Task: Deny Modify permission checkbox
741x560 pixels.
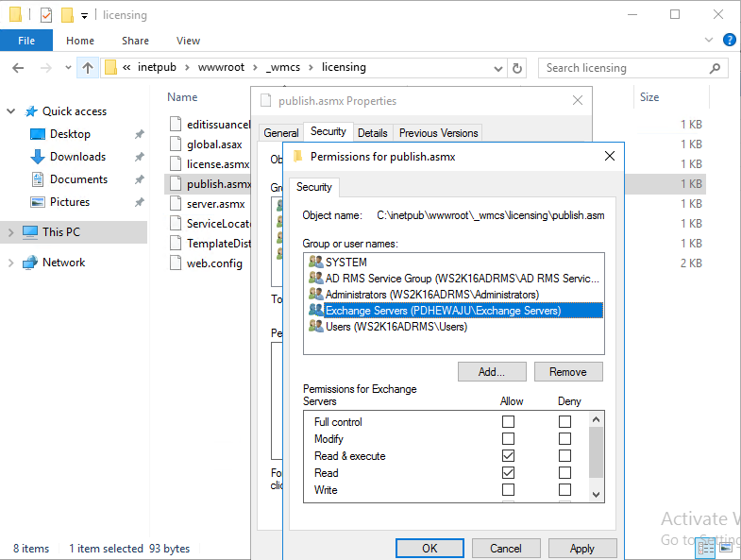Action: pyautogui.click(x=564, y=438)
